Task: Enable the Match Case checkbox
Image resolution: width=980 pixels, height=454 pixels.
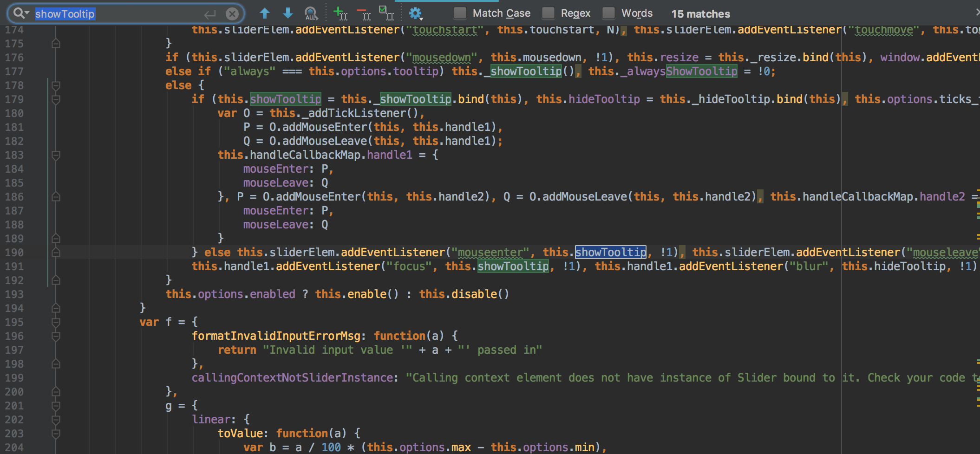Action: (x=460, y=13)
